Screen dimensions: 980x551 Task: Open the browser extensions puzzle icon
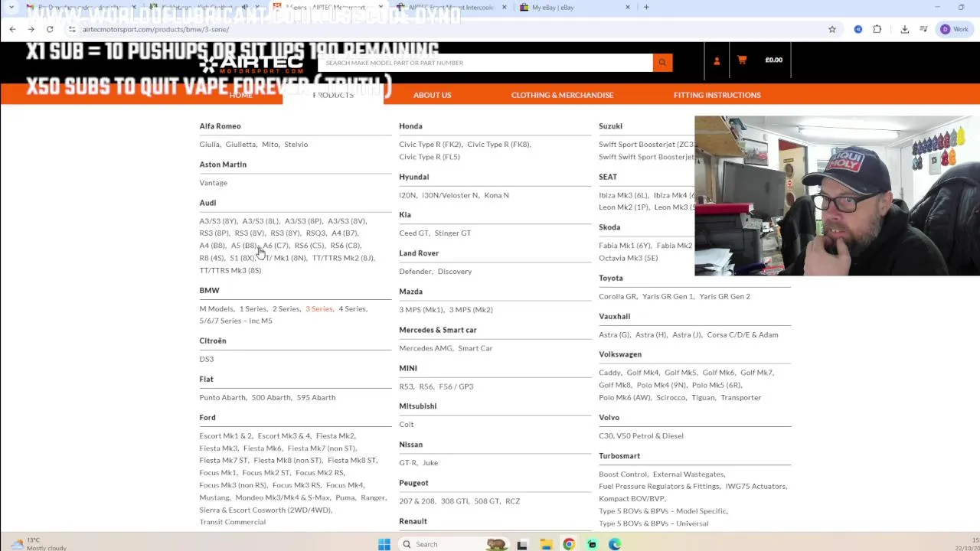pos(877,29)
